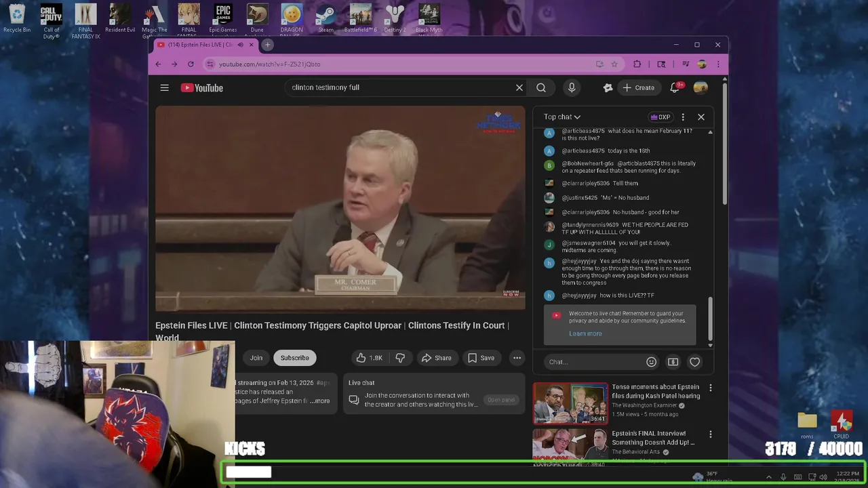Open more actions under the video
Screen dimensions: 868x488
point(517,358)
